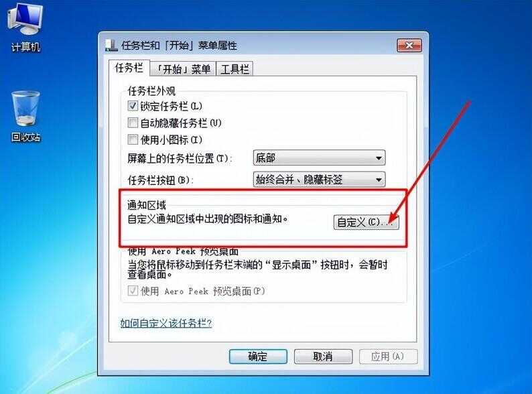This screenshot has height=394, width=532.
Task: Open 屏幕上的任务栏位置 dropdown showing 底部
Action: point(319,158)
